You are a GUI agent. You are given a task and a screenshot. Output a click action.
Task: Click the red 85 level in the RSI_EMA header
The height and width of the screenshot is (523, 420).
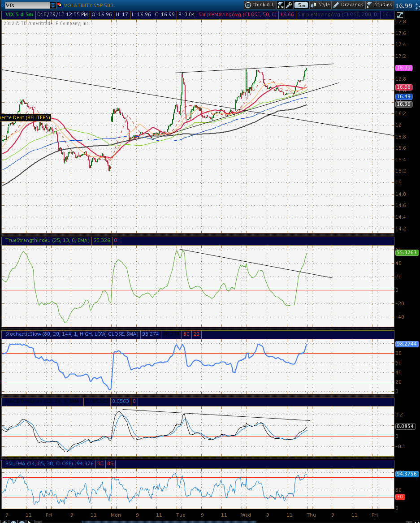pos(110,463)
